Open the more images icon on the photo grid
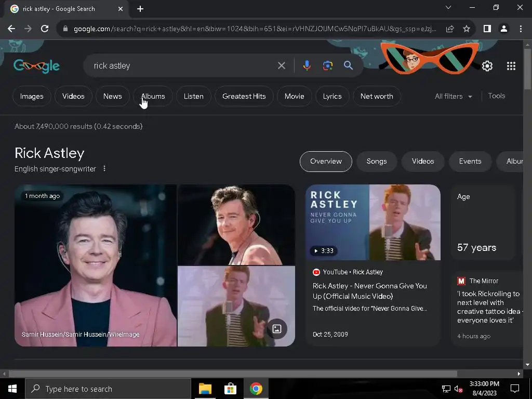Image resolution: width=532 pixels, height=399 pixels. [277, 329]
